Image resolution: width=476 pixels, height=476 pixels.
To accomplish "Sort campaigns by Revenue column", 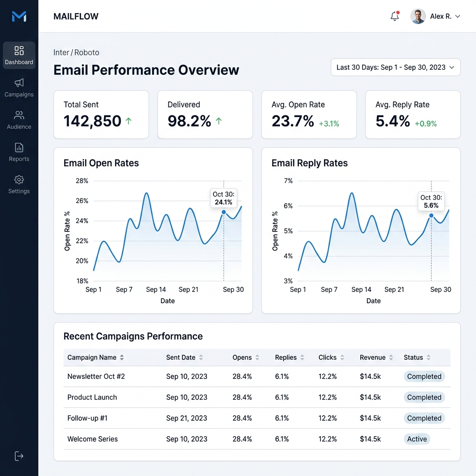I will coord(391,357).
